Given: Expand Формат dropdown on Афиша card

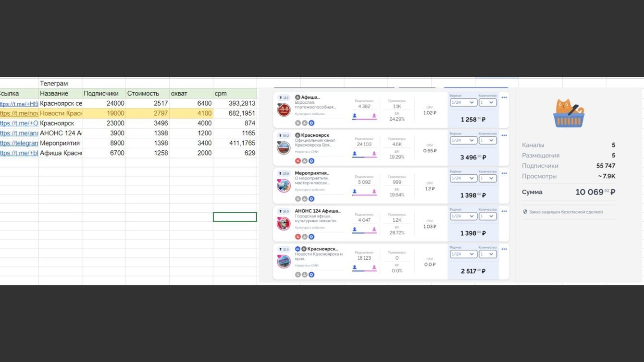Looking at the screenshot, I should pyautogui.click(x=463, y=102).
